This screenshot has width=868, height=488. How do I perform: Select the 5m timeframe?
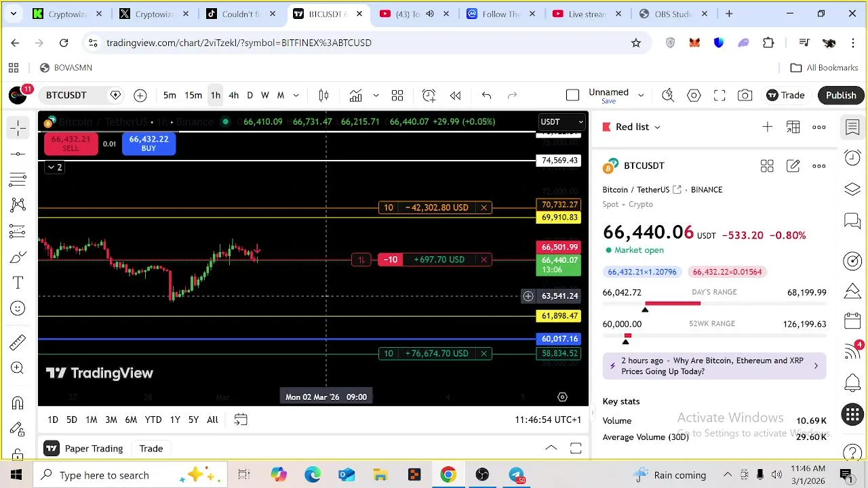click(170, 96)
